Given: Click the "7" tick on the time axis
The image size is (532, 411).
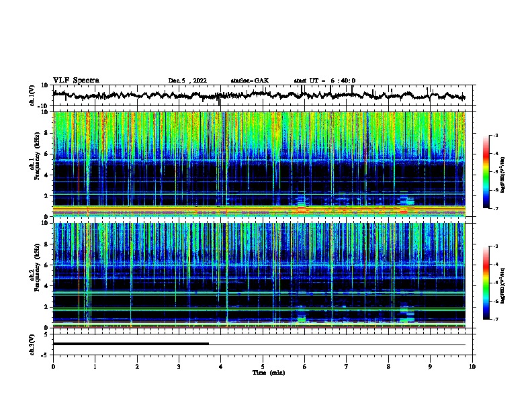Looking at the screenshot, I should 347,367.
